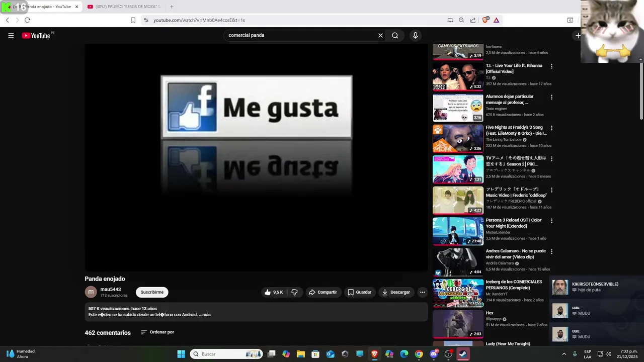This screenshot has width=644, height=362.
Task: Open options for Five Nights at Freddy's 3 Song
Action: 551,128
